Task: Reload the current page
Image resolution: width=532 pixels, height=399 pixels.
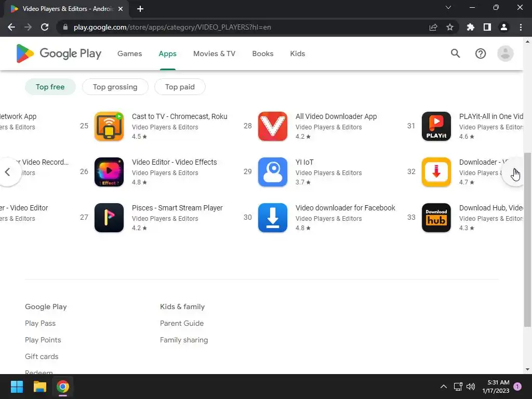Action: tap(45, 27)
